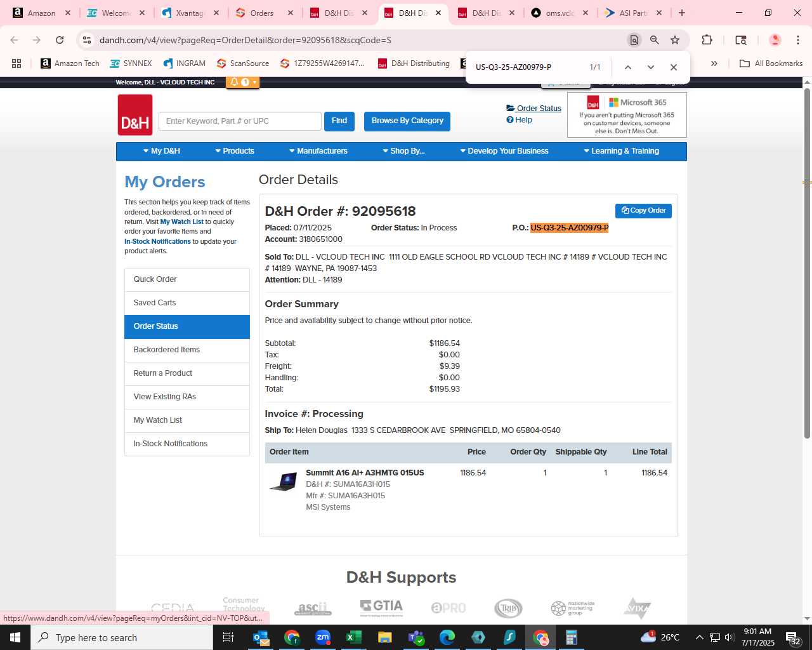Click the Windows taskbar search box
Screen dimensions: 812x650
122,637
